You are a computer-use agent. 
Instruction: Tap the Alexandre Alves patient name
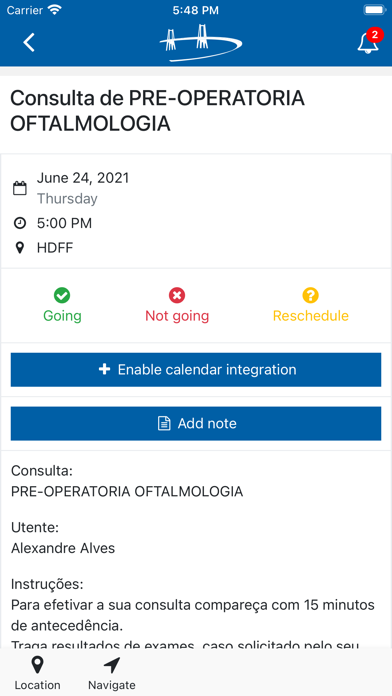[63, 548]
